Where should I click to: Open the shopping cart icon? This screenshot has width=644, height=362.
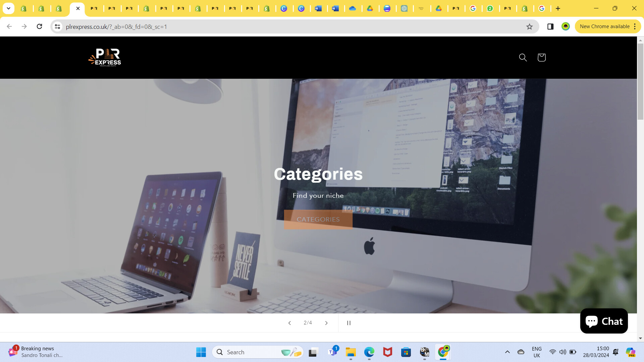pos(541,57)
